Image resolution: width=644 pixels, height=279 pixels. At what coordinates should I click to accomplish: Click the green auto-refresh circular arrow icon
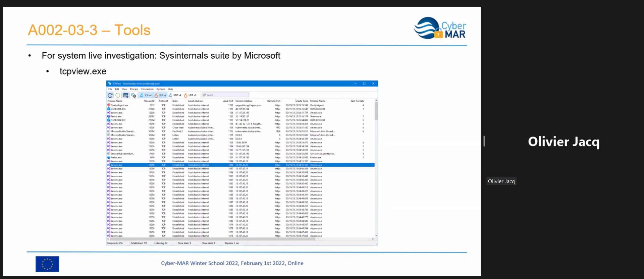118,95
